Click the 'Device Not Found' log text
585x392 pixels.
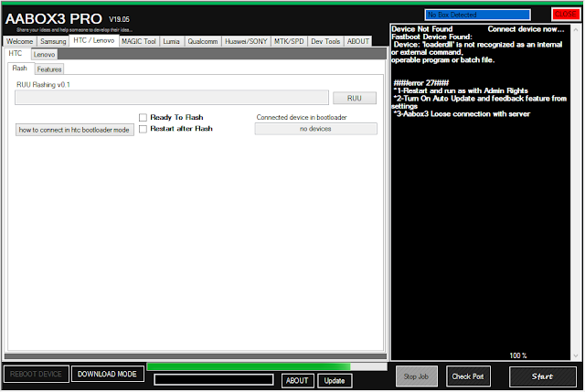pyautogui.click(x=422, y=29)
